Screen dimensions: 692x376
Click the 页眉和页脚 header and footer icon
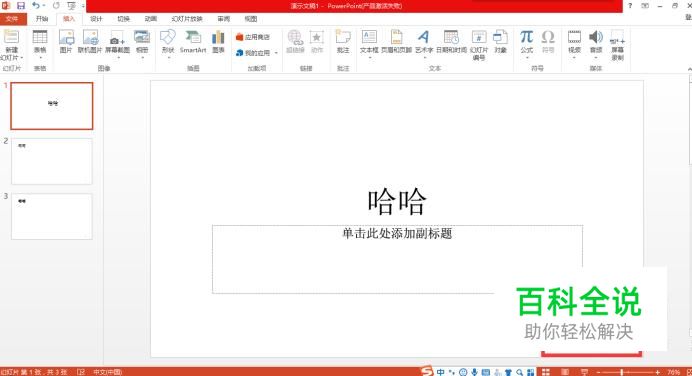(x=396, y=41)
